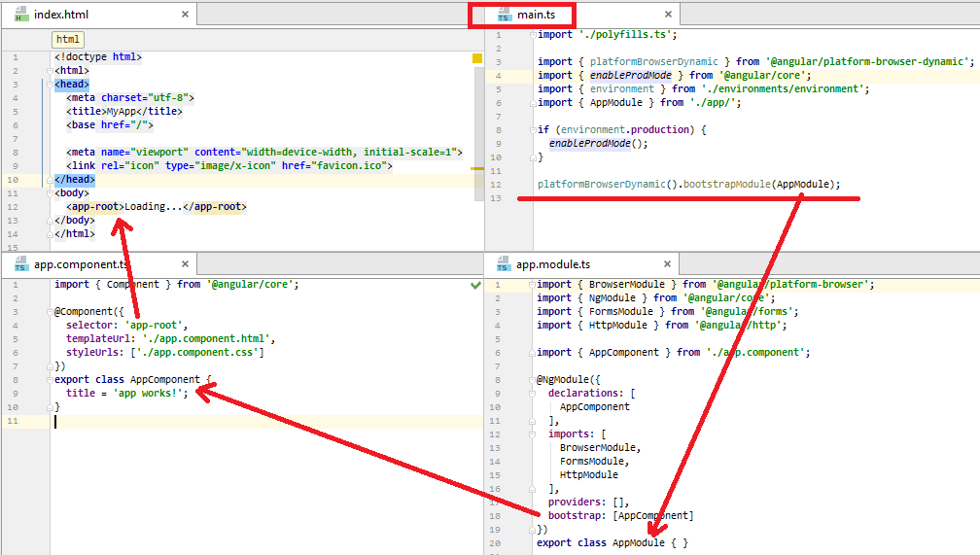Screen dimensions: 980x555
Task: Click yellow warning stripe on index.html scrollbar
Action: point(477,169)
